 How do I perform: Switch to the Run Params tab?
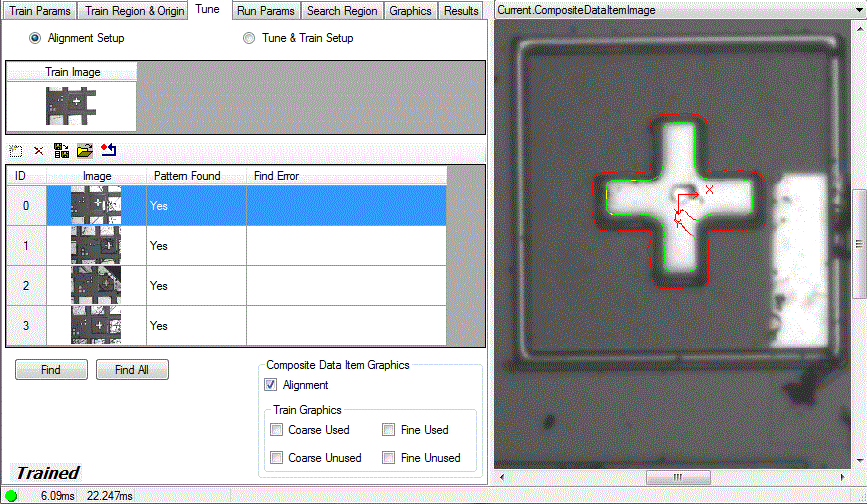point(265,11)
